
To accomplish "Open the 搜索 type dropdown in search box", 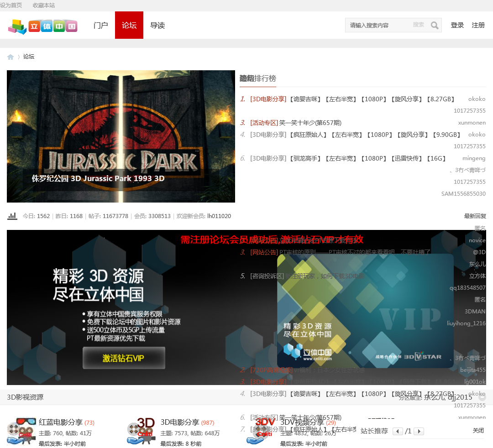I will pyautogui.click(x=419, y=25).
